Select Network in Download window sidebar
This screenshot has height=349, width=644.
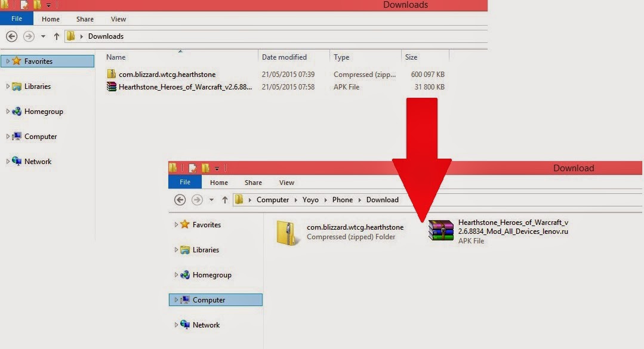coord(206,325)
